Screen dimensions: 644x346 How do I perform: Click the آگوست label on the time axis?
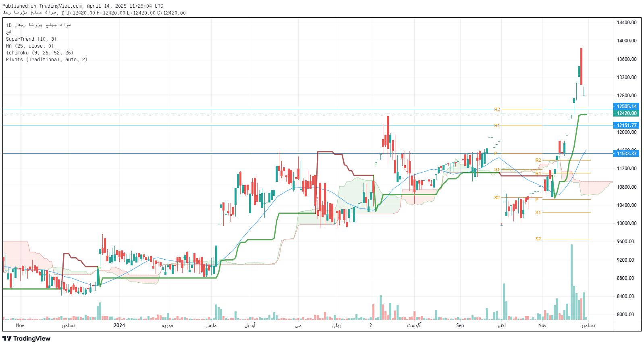[x=414, y=325]
